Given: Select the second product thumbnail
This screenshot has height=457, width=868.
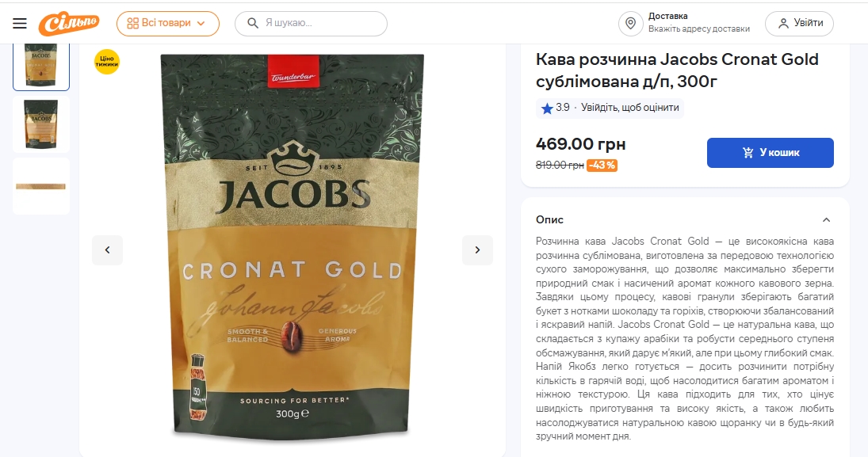Looking at the screenshot, I should [x=41, y=124].
